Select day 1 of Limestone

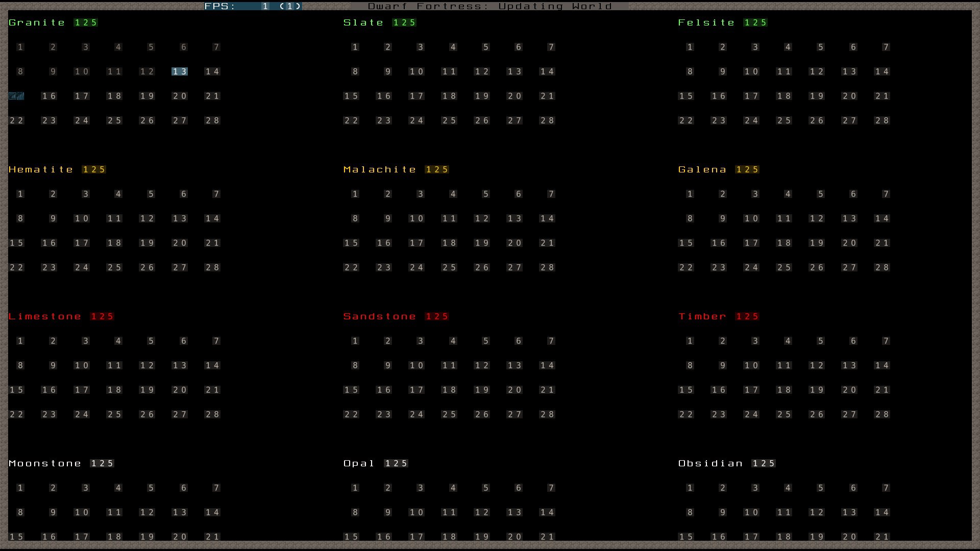(x=20, y=341)
